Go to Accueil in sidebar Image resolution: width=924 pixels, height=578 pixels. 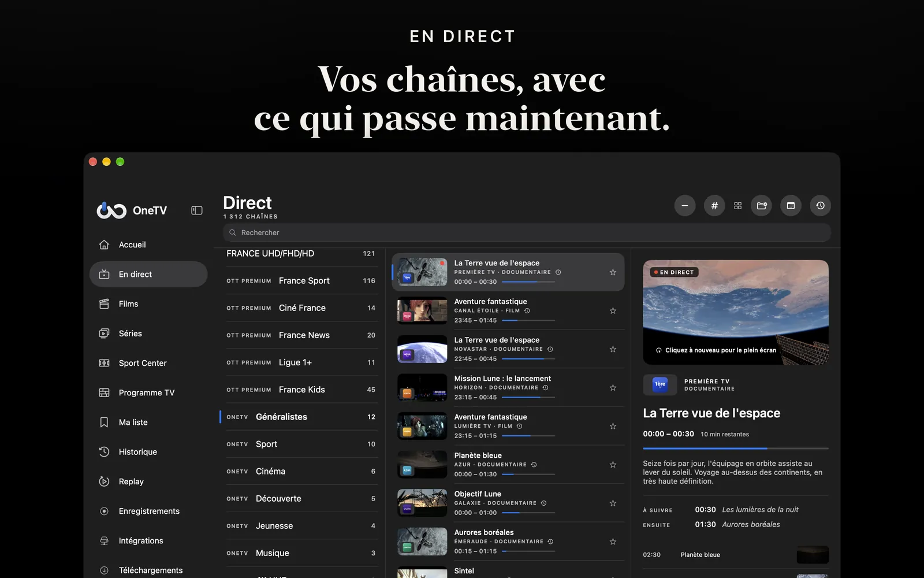pyautogui.click(x=148, y=244)
